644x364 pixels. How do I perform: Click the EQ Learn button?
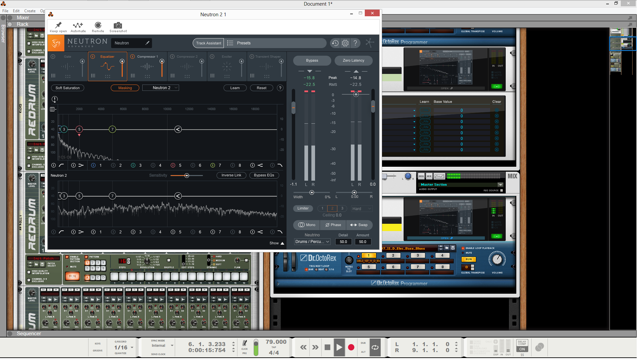point(235,88)
